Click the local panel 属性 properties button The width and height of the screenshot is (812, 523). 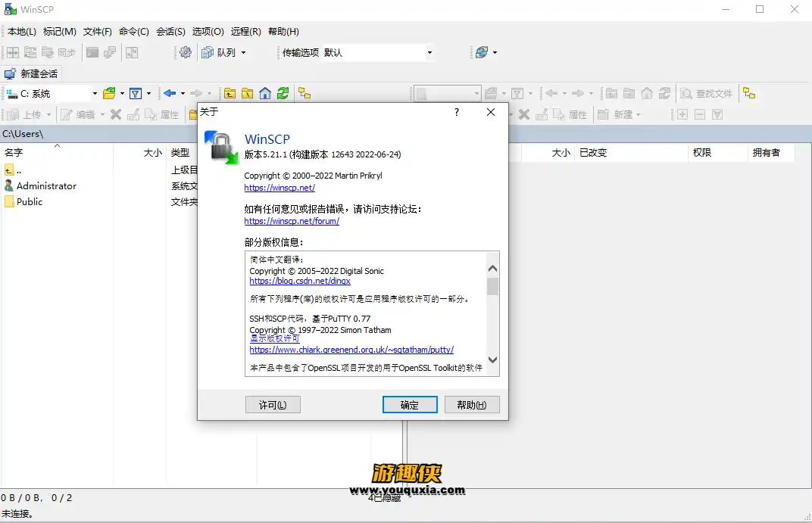tap(162, 114)
